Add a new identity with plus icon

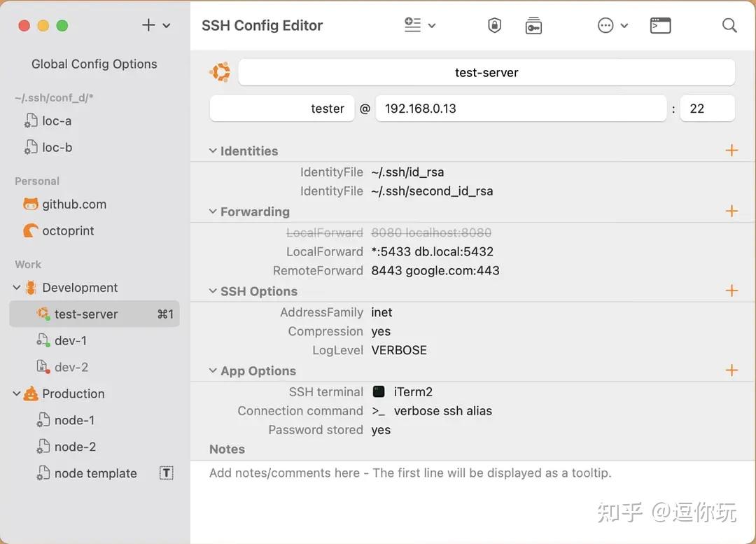pos(731,151)
